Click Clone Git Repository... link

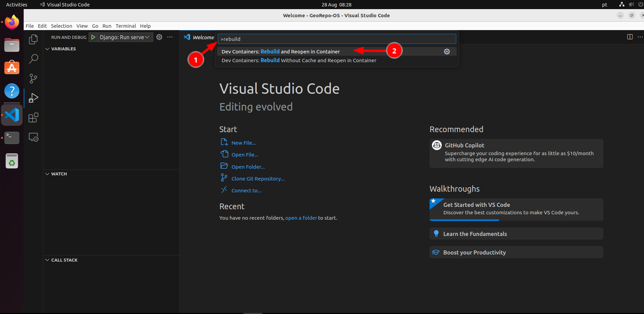(258, 179)
